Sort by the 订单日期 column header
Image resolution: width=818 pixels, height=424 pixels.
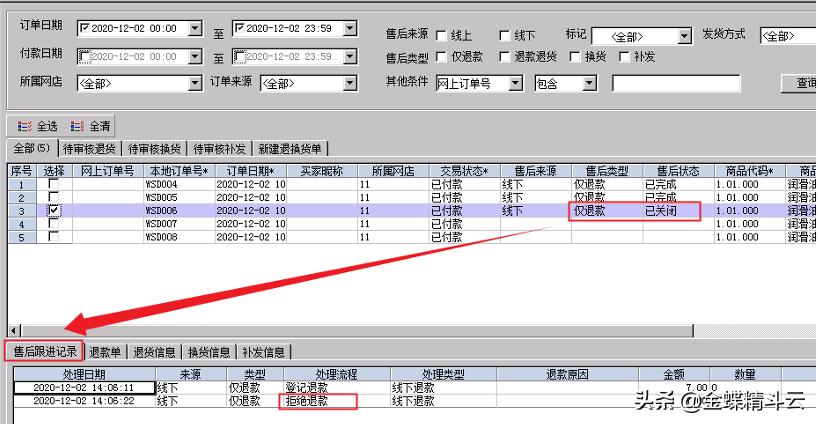[250, 171]
